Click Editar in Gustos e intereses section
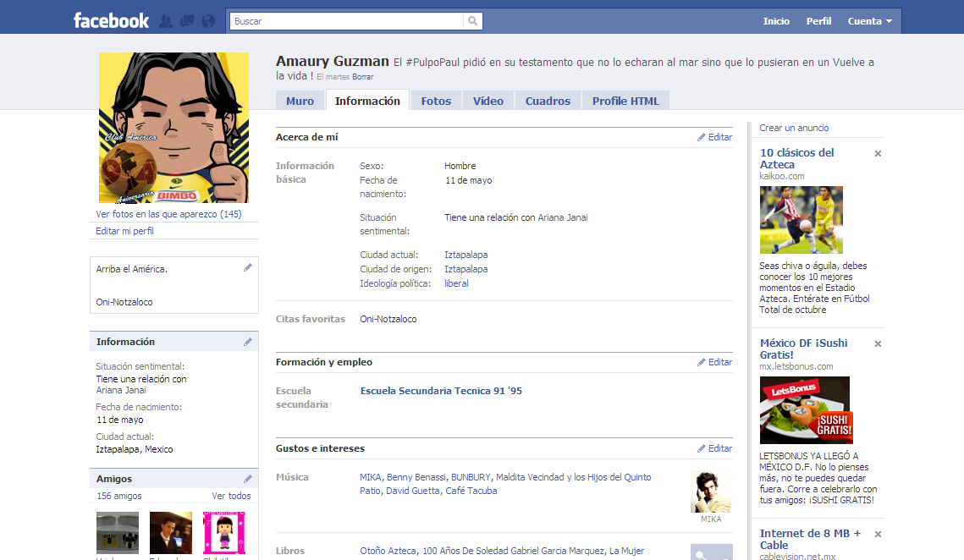Image resolution: width=964 pixels, height=560 pixels. [x=714, y=448]
